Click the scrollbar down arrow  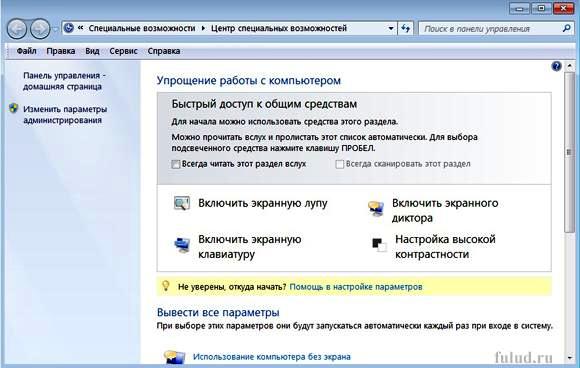(x=570, y=358)
